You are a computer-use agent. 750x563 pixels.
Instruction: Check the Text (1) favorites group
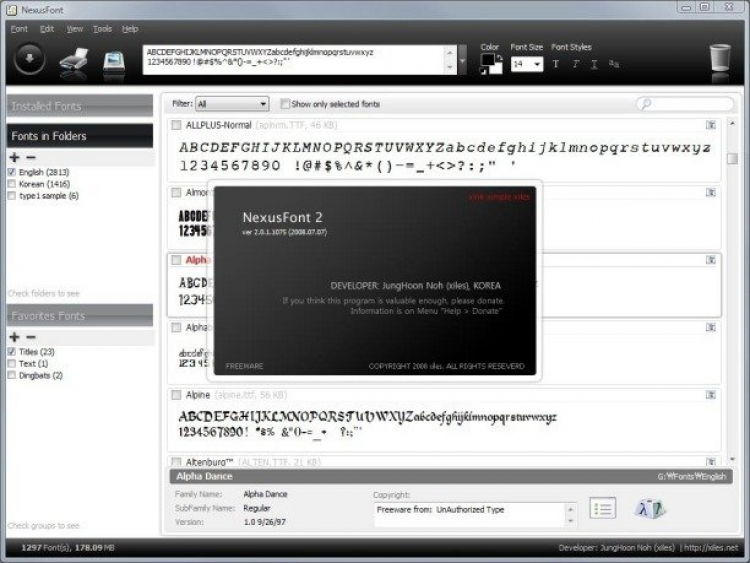click(12, 364)
